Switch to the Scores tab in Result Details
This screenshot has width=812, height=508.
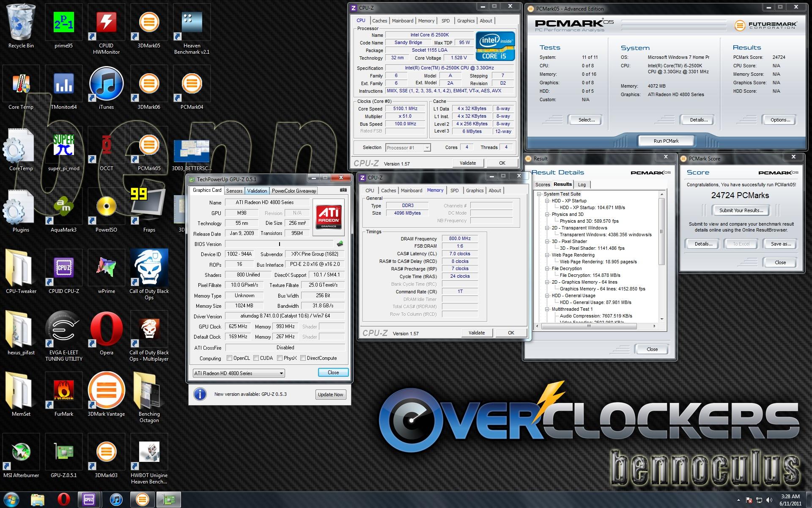(x=543, y=185)
